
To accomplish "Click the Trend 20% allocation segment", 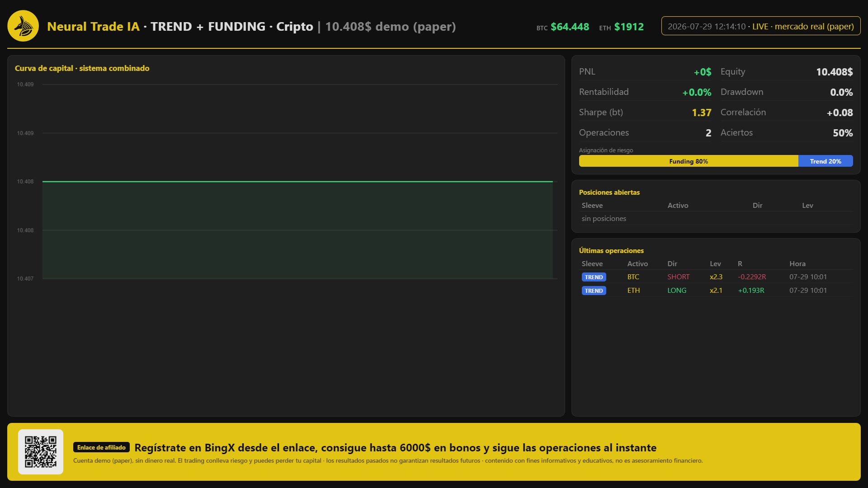I will point(826,161).
